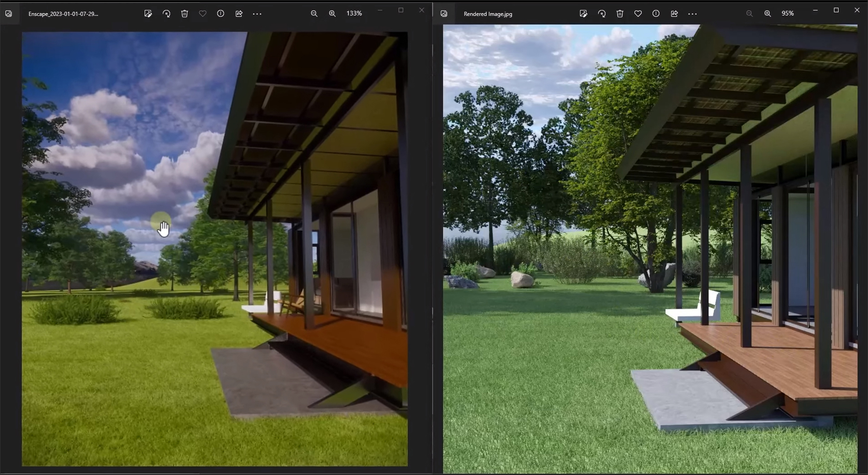Open the See more menu in the Rendered Image window
Screen dimensions: 868x475
(x=692, y=14)
